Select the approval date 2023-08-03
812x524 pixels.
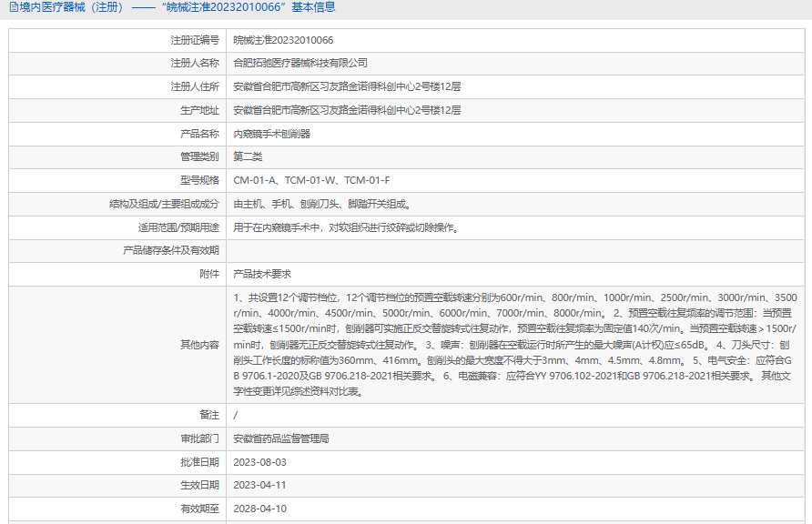click(x=260, y=462)
